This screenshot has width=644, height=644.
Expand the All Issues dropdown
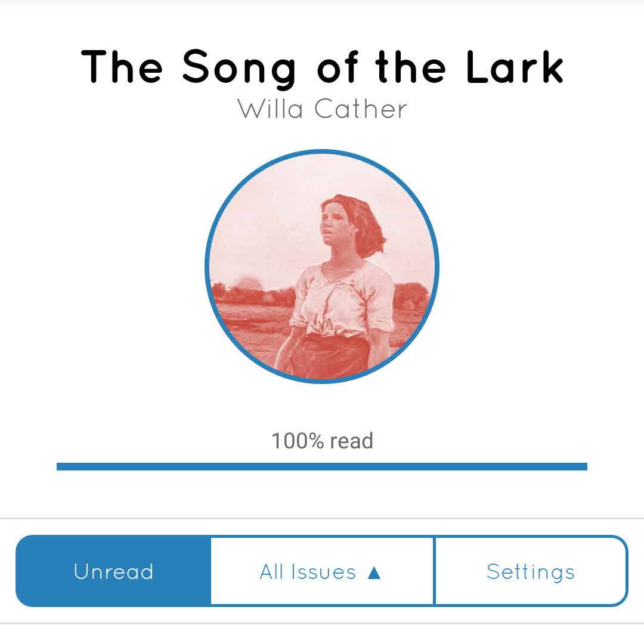[322, 571]
